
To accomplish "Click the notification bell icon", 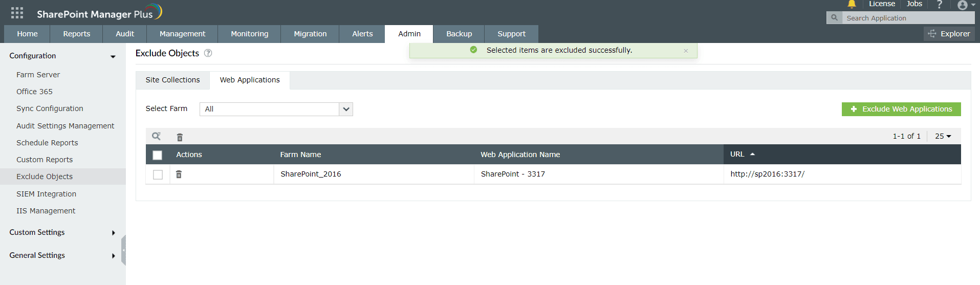I will pos(852,4).
